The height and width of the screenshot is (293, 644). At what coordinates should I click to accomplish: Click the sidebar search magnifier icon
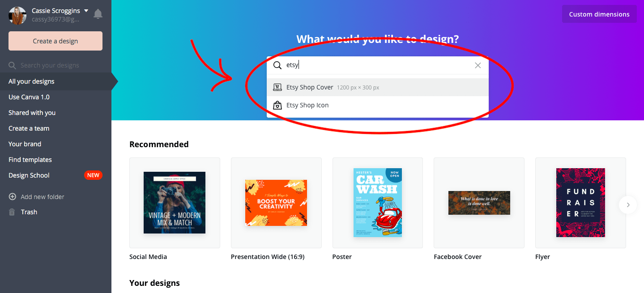pos(13,65)
